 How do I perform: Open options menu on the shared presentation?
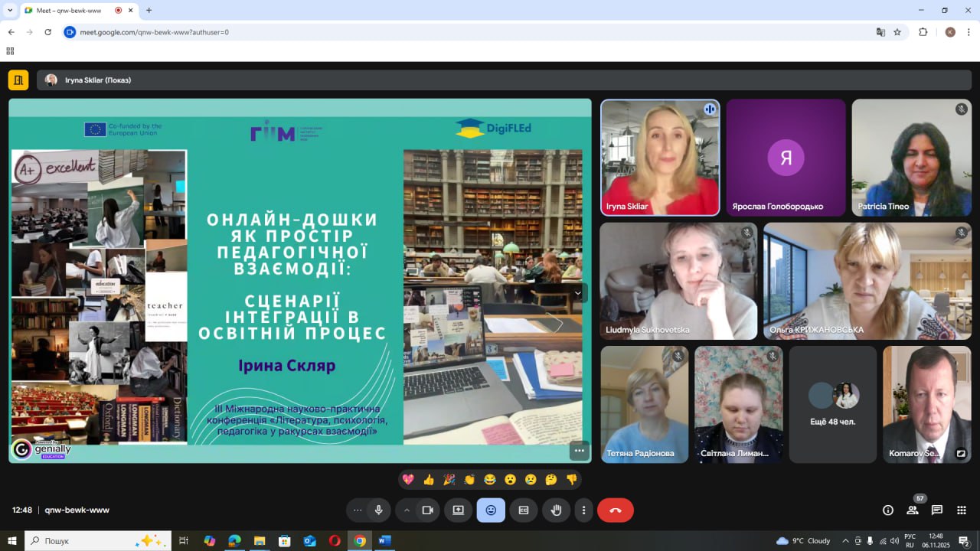point(579,451)
